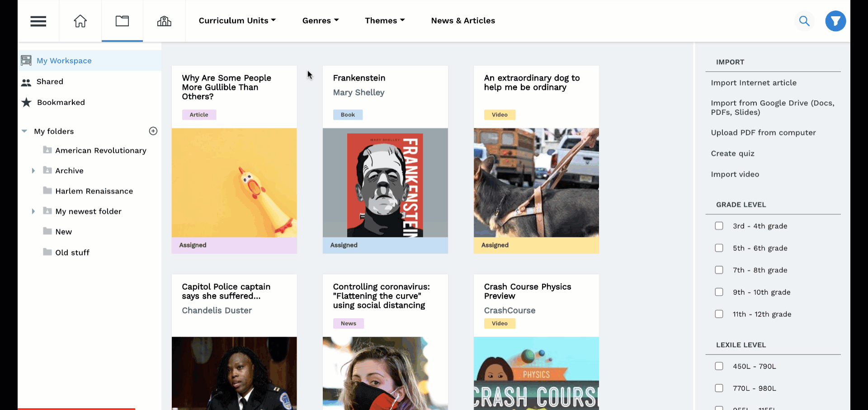Screen dimensions: 868x410
Task: Open the Themes dropdown
Action: 385,21
